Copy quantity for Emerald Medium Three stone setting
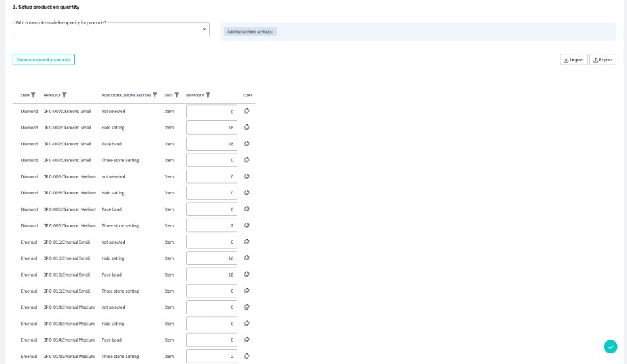The height and width of the screenshot is (364, 627). (246, 356)
